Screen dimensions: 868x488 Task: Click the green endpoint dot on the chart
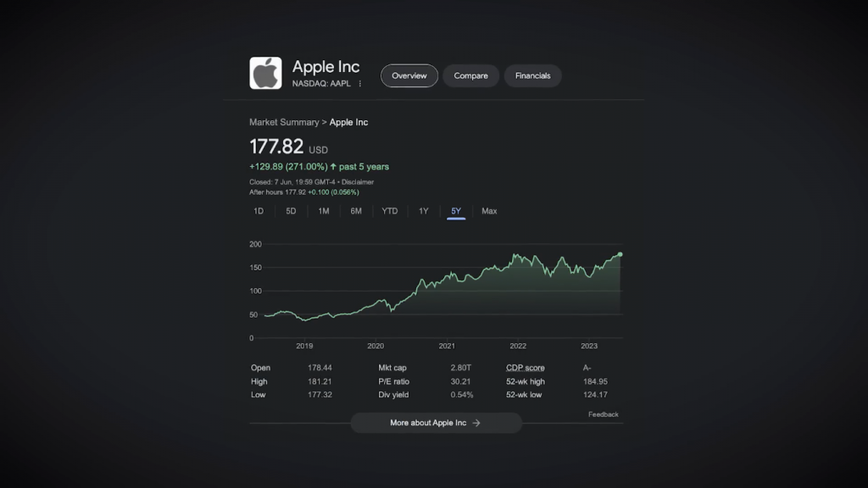(620, 254)
